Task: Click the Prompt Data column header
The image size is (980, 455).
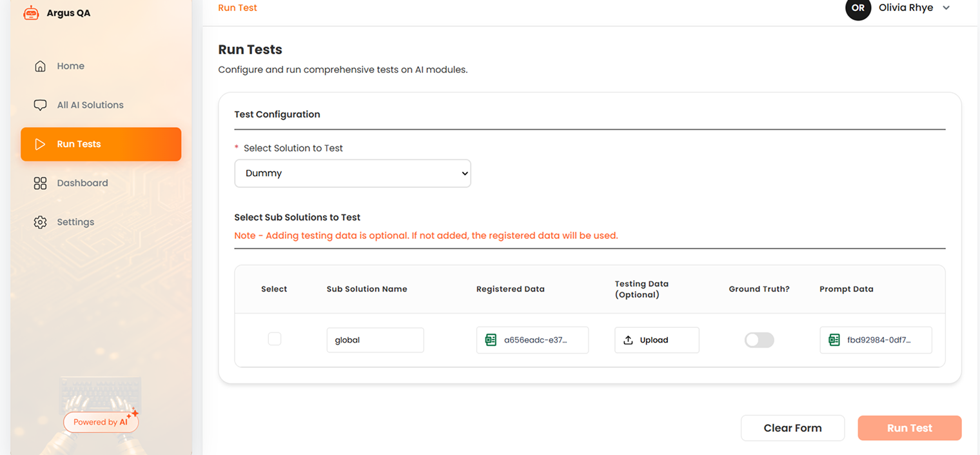Action: [846, 289]
